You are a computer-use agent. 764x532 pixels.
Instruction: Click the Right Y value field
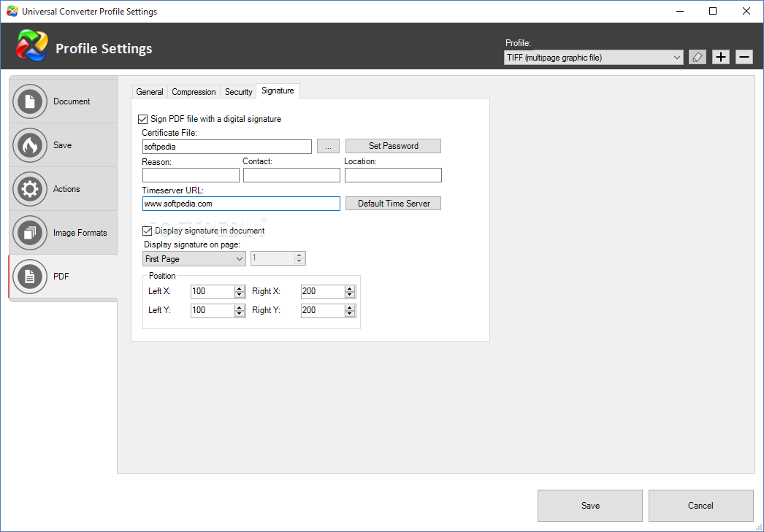pos(323,311)
